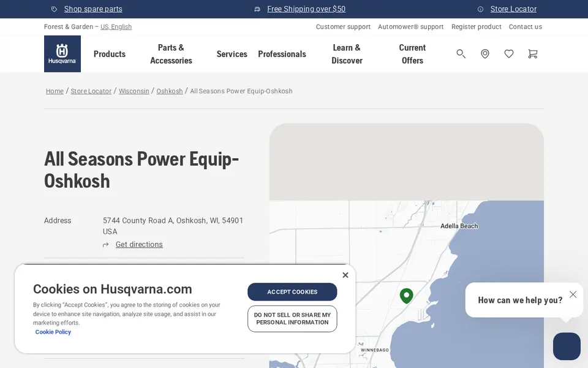The width and height of the screenshot is (588, 368).
Task: Click Get directions link
Action: click(139, 245)
